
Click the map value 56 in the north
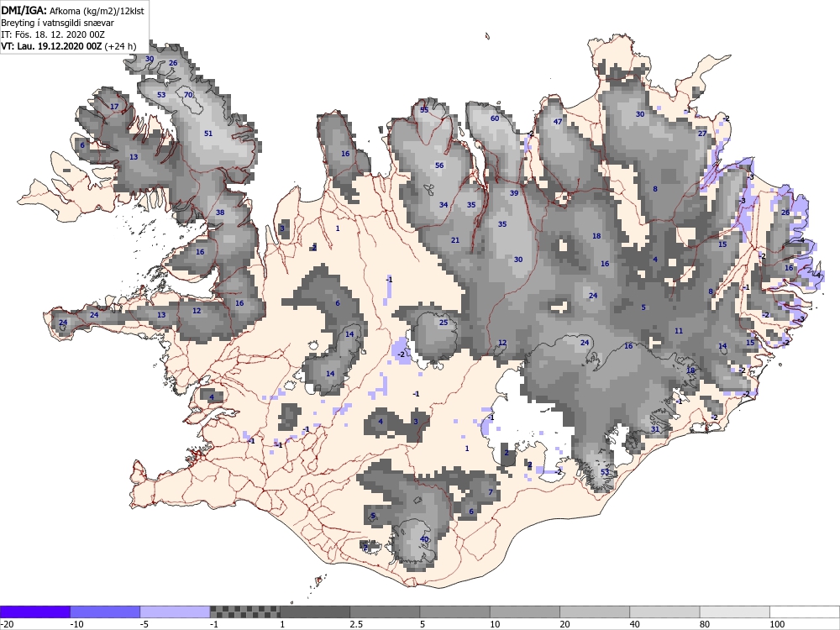point(439,165)
